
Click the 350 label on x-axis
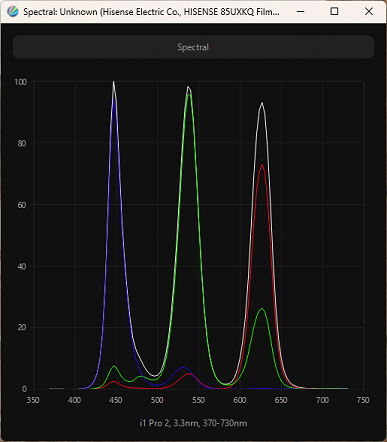pyautogui.click(x=33, y=400)
